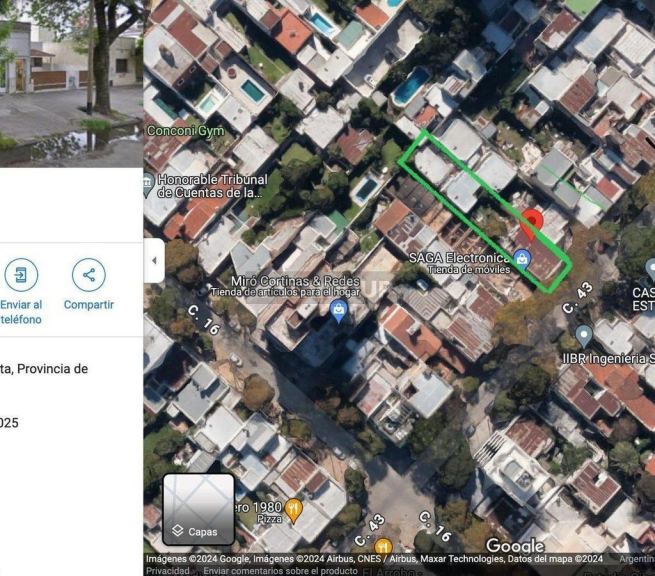This screenshot has width=655, height=576.
Task: Click the IIBR Ingeniería location pin
Action: (x=584, y=337)
